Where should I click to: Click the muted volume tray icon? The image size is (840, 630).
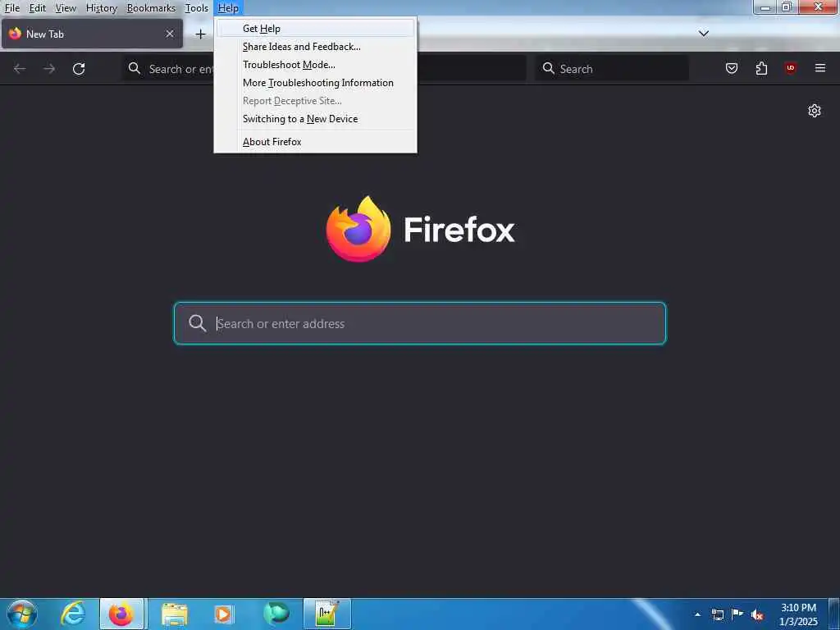tap(757, 614)
